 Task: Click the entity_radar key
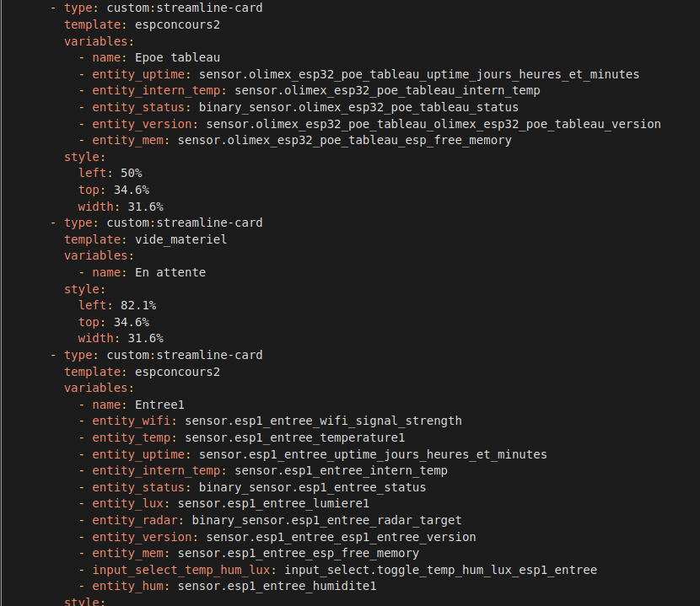click(137, 520)
